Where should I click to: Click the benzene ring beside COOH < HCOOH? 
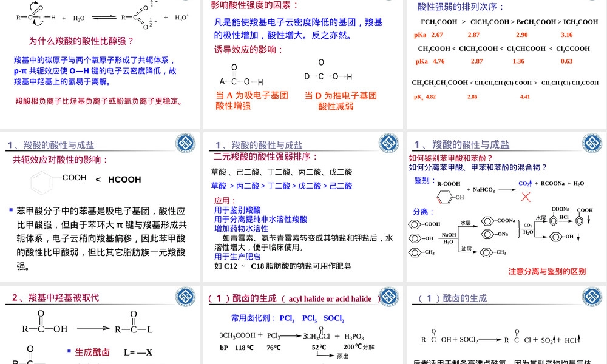(41, 183)
